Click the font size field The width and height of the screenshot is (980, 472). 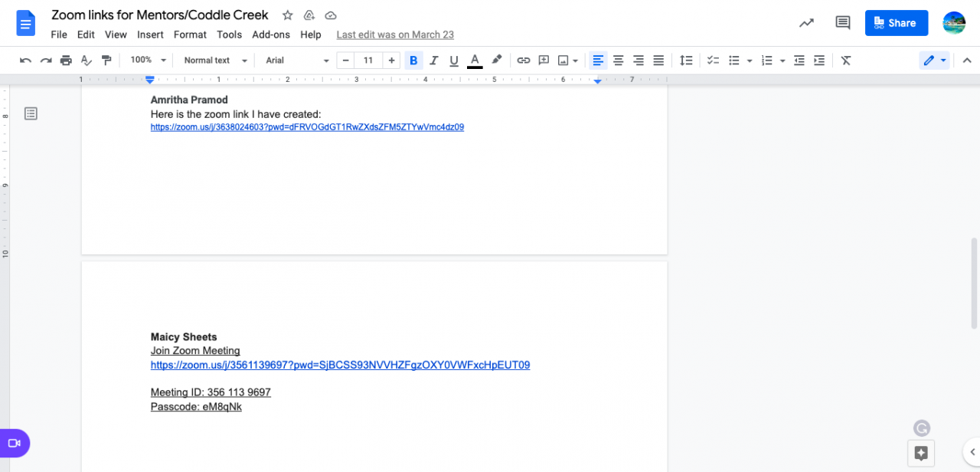(368, 61)
